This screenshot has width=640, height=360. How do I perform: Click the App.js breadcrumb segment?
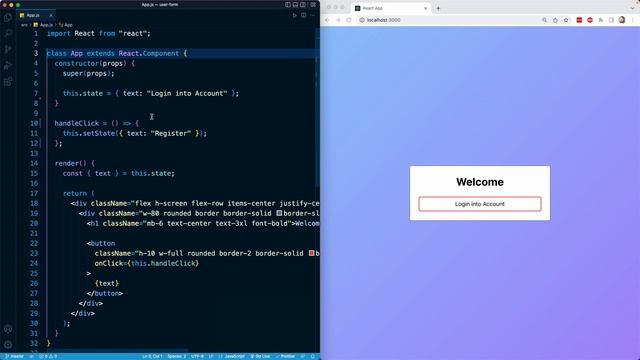[43, 25]
